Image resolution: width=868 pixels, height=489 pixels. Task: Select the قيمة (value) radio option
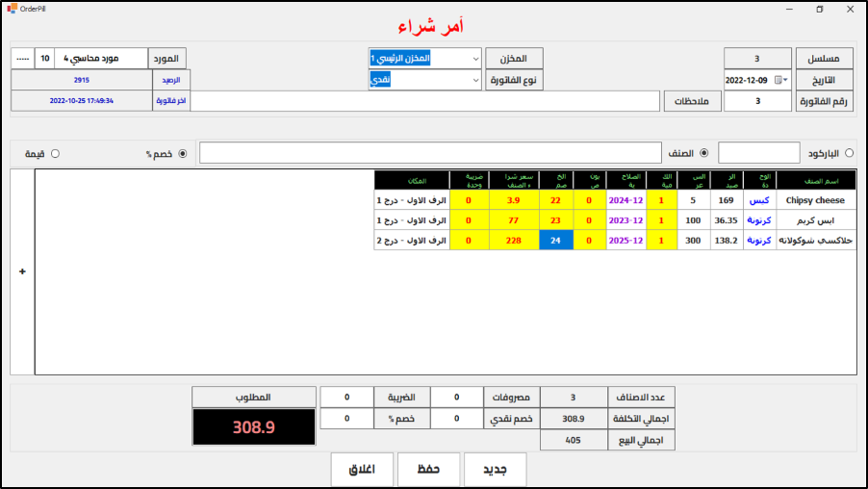click(55, 153)
